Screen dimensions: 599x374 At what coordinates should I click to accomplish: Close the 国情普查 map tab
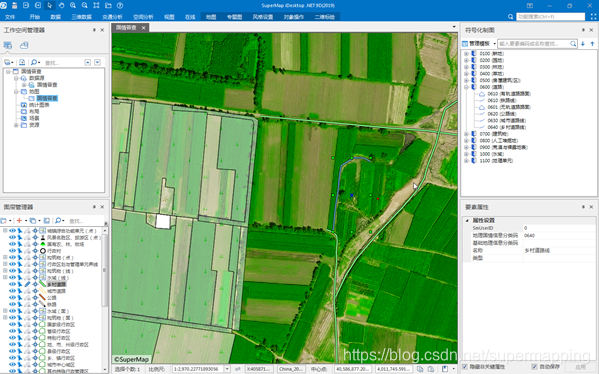[x=144, y=28]
